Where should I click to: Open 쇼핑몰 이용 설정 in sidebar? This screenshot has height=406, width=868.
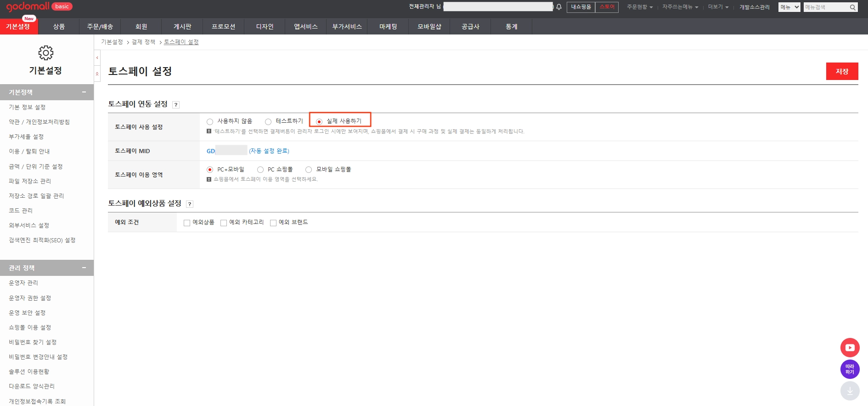click(x=30, y=327)
